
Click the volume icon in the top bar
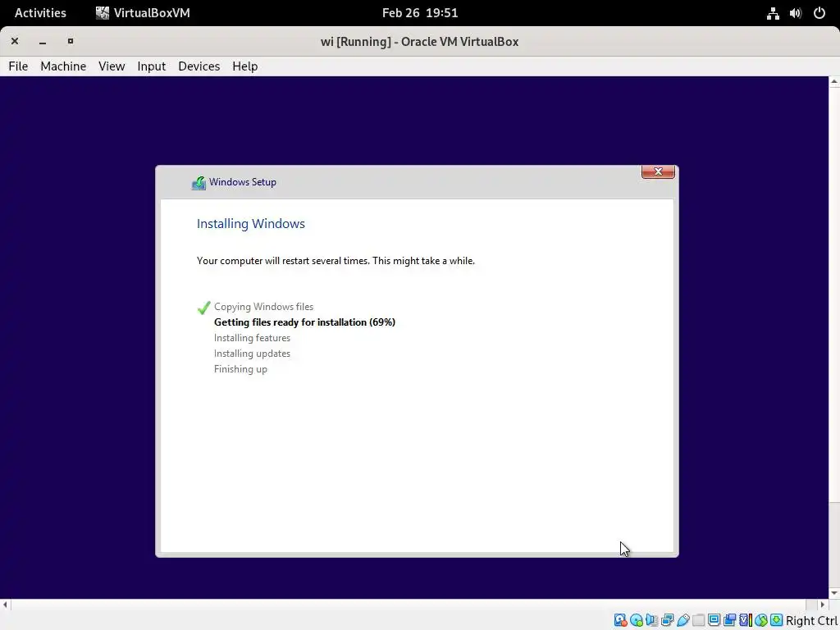(x=796, y=13)
